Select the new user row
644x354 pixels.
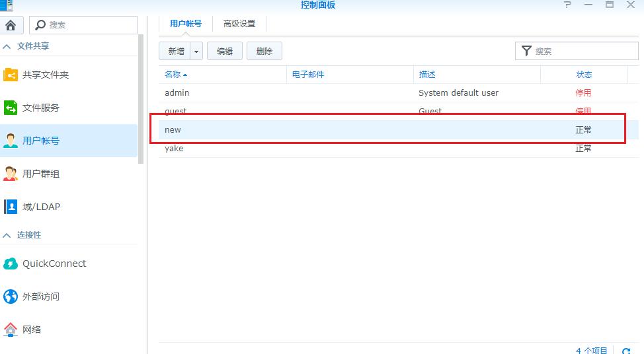click(x=399, y=130)
